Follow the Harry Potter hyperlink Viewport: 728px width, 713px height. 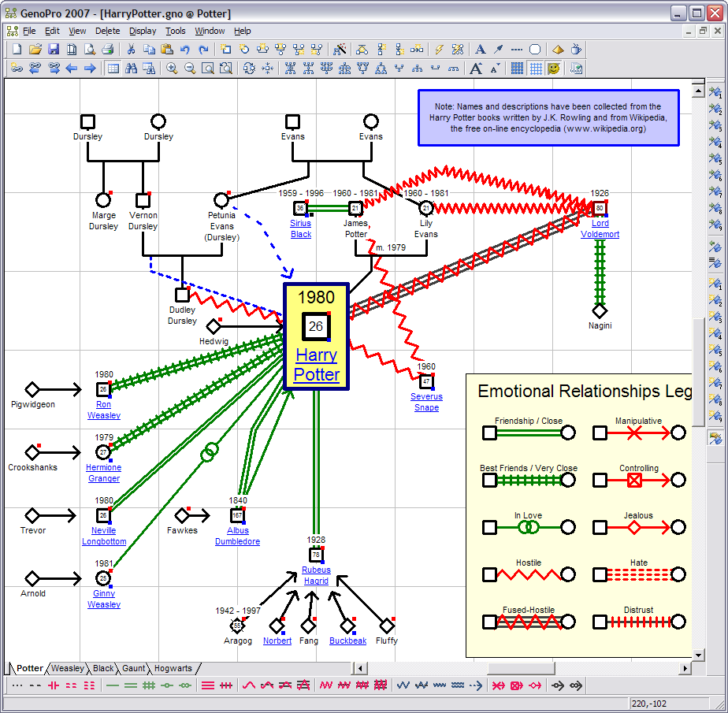pyautogui.click(x=317, y=365)
